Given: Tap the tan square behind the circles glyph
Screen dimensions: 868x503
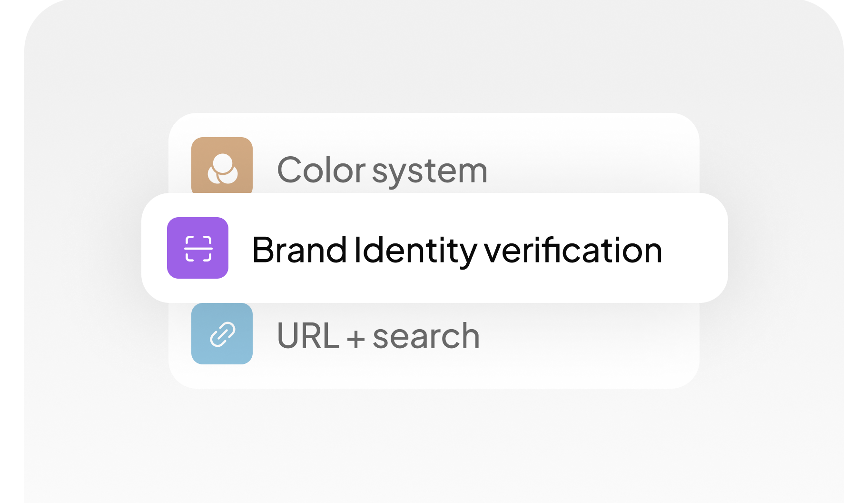Looking at the screenshot, I should click(222, 165).
